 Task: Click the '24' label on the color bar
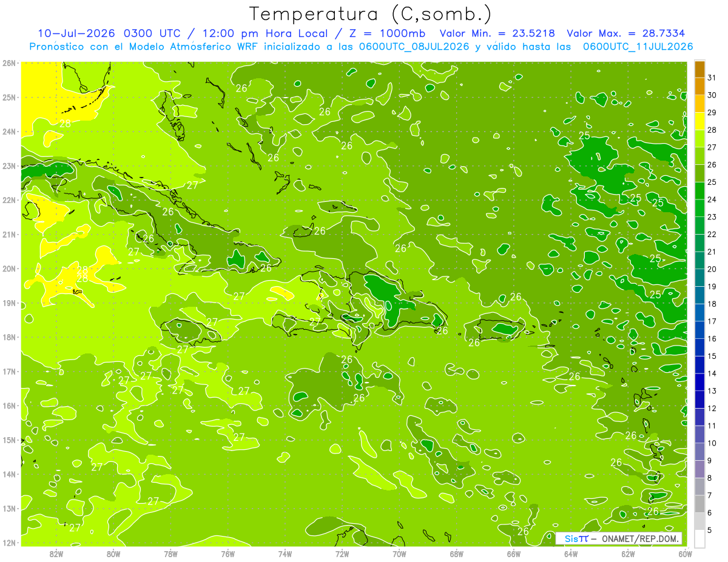712,199
